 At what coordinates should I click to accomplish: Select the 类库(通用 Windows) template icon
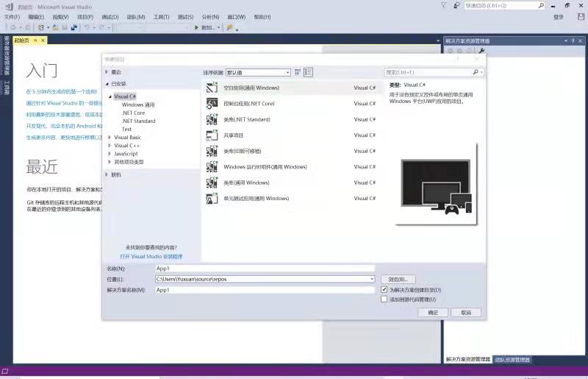tap(212, 183)
